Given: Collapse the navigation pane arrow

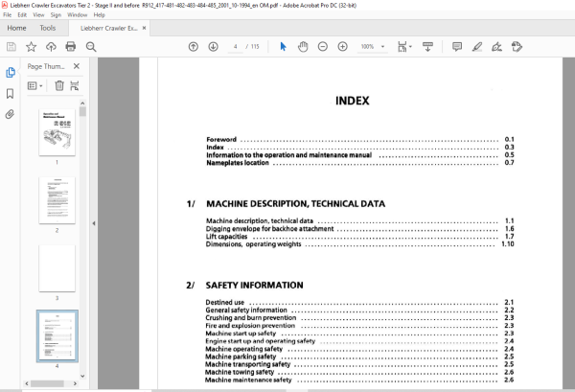Looking at the screenshot, I should [x=94, y=223].
